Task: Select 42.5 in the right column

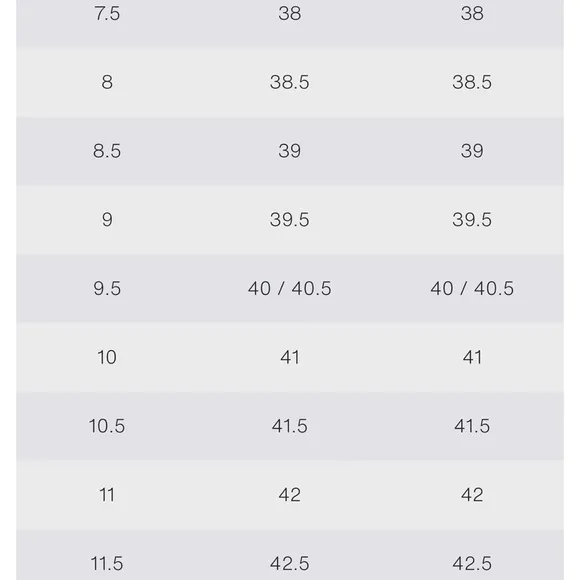Action: coord(472,564)
